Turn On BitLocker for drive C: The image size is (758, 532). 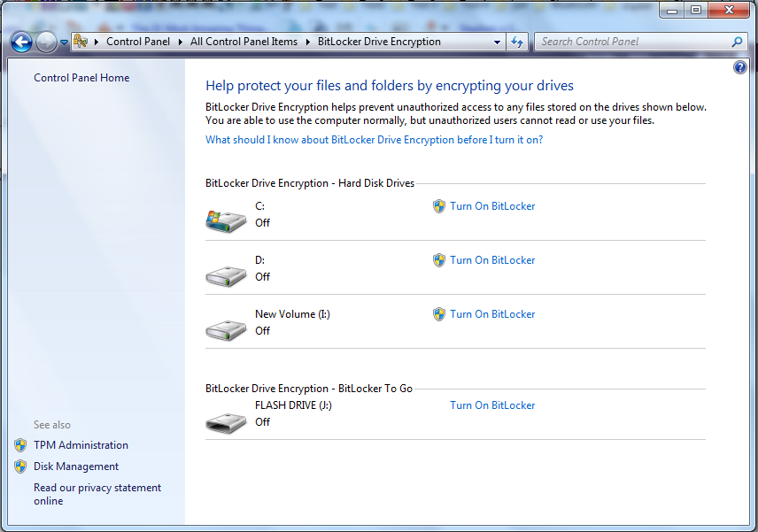click(x=492, y=206)
